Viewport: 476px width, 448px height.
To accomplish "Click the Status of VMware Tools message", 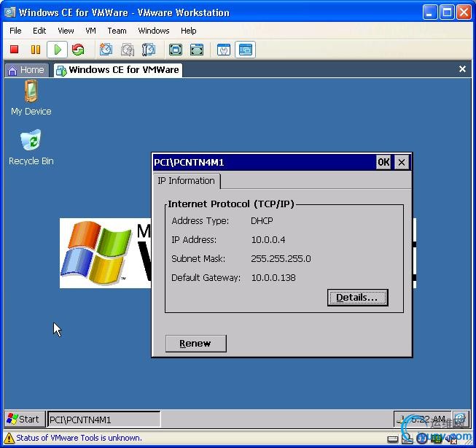I will 79,438.
